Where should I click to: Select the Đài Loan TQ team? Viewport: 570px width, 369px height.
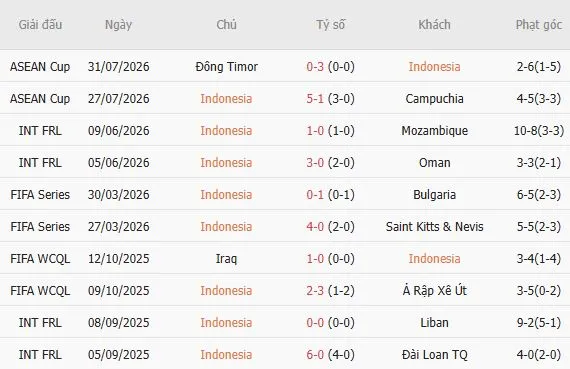tap(434, 355)
